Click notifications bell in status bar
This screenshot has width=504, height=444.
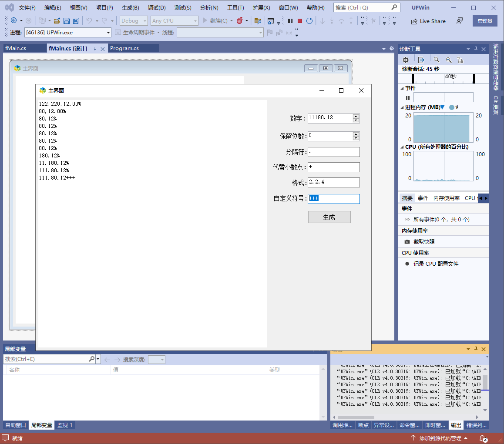point(483,438)
